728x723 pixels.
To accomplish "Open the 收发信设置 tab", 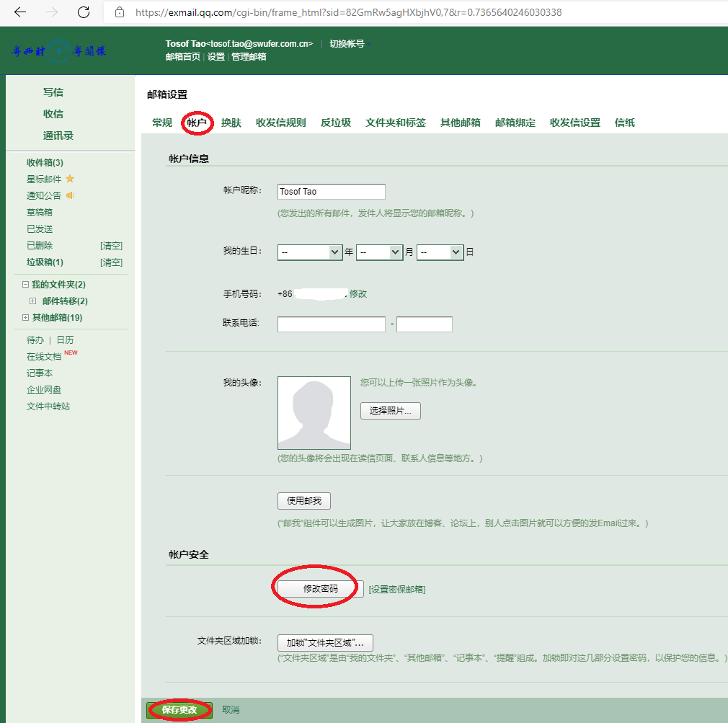I will 575,123.
